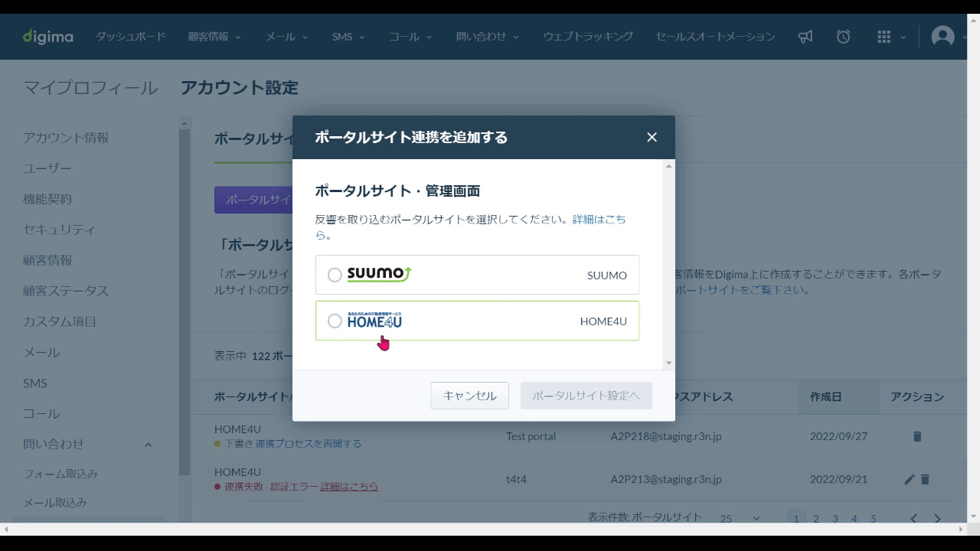Click the Test portal name cell

point(531,436)
